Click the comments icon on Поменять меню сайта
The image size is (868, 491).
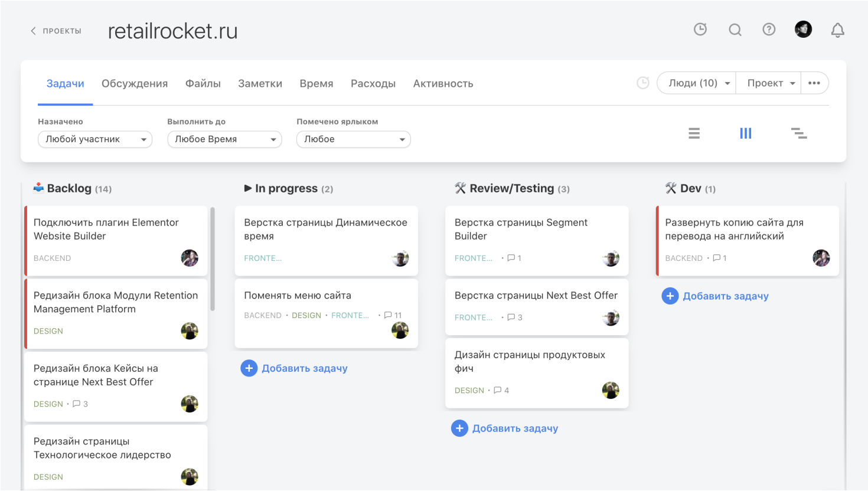point(388,315)
